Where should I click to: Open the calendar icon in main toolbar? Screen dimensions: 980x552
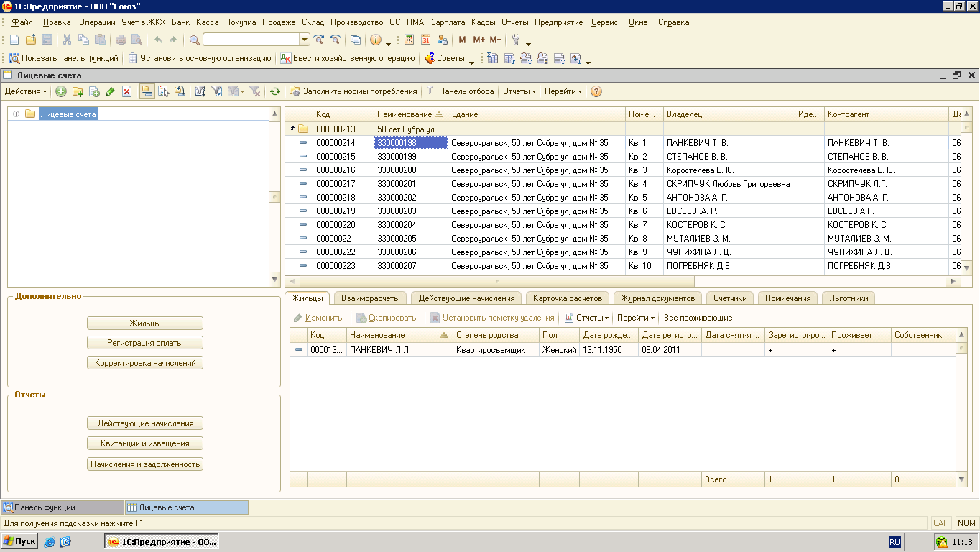point(425,40)
